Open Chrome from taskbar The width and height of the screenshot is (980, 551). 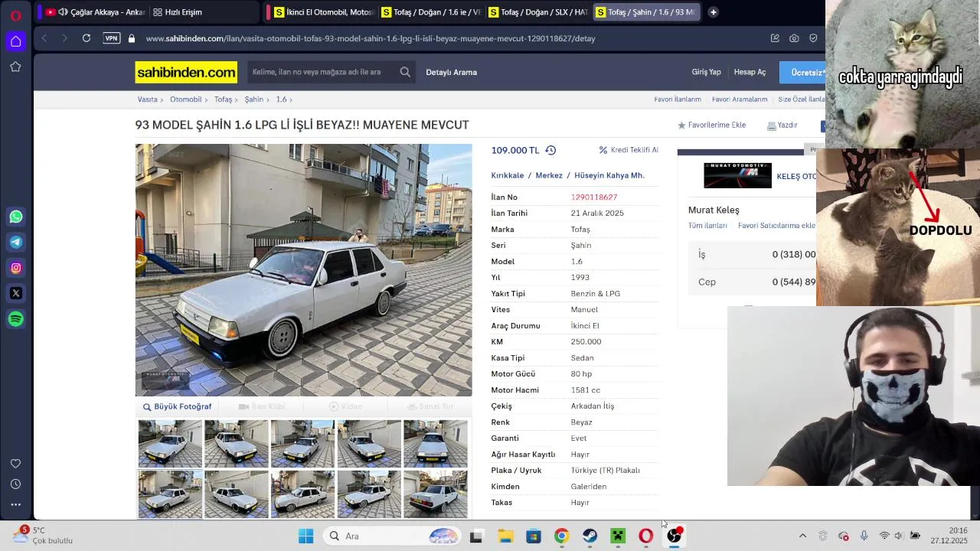tap(561, 536)
